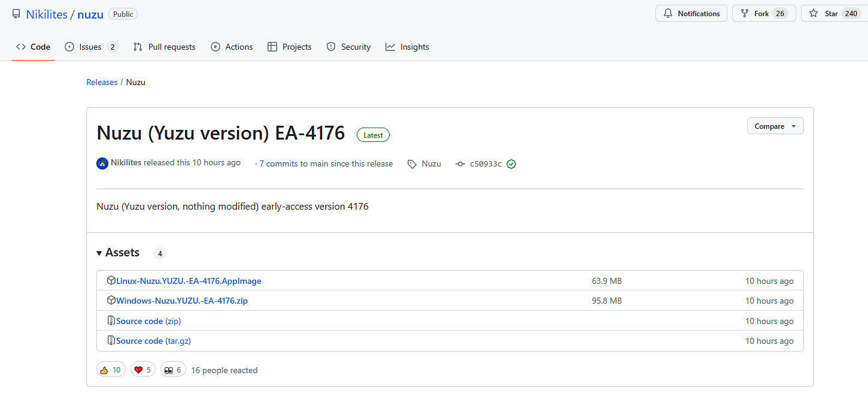
Task: Open the Compare dropdown
Action: (x=775, y=126)
